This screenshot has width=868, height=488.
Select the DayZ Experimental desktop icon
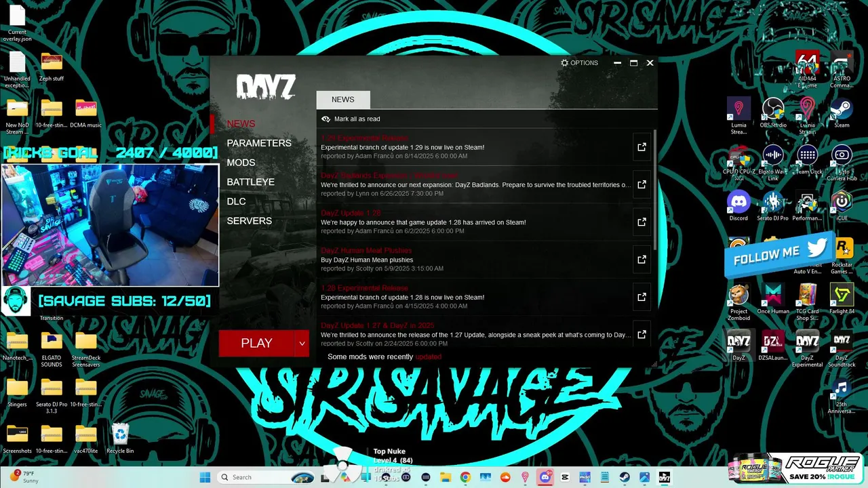point(808,348)
